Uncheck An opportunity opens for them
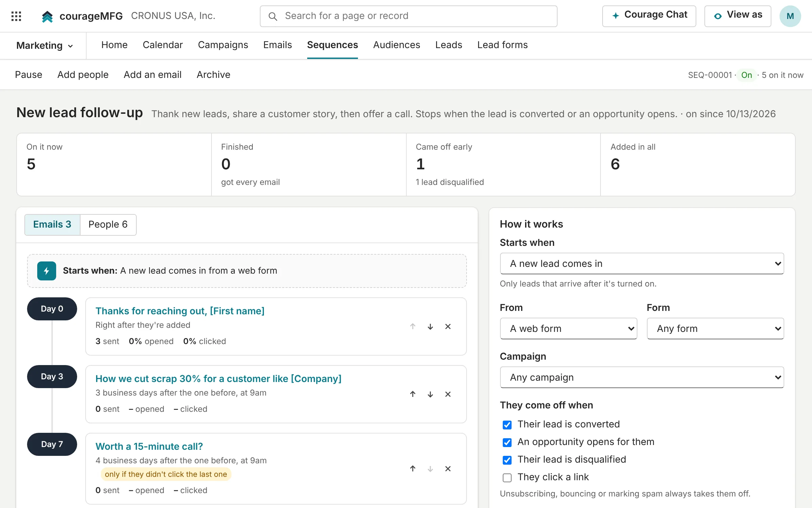 coord(507,442)
